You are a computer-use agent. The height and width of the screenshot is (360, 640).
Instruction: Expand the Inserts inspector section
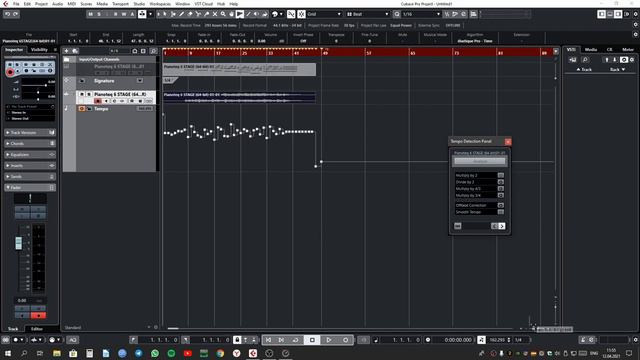[30, 166]
